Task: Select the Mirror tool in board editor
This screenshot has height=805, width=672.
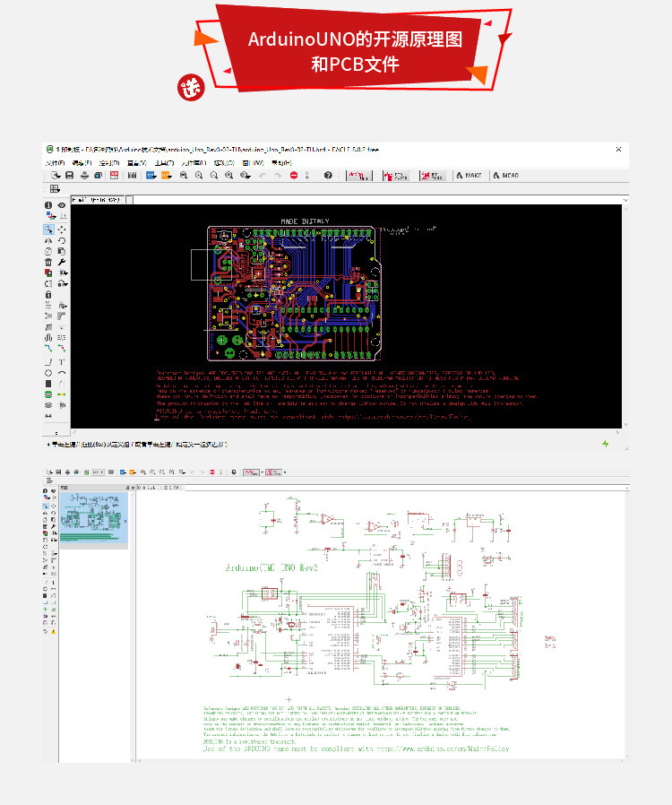Action: (x=48, y=241)
